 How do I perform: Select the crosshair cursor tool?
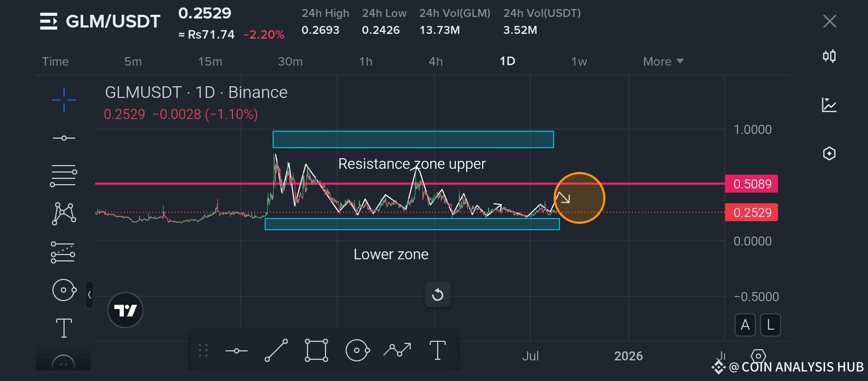tap(64, 99)
